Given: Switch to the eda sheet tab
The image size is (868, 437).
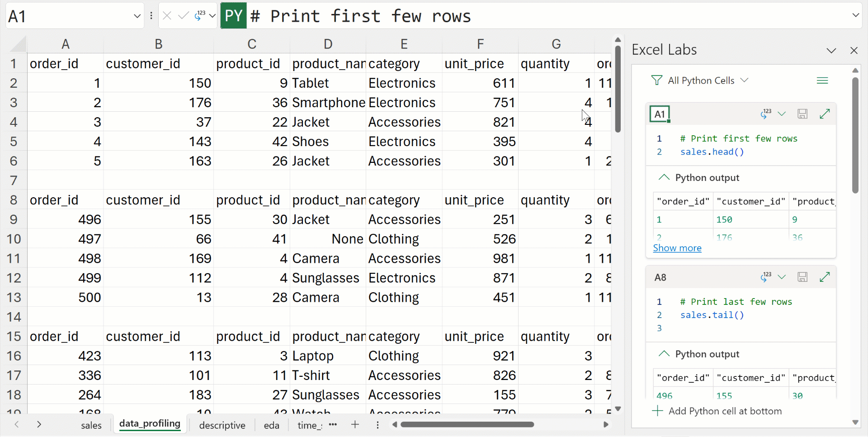Looking at the screenshot, I should tap(271, 425).
